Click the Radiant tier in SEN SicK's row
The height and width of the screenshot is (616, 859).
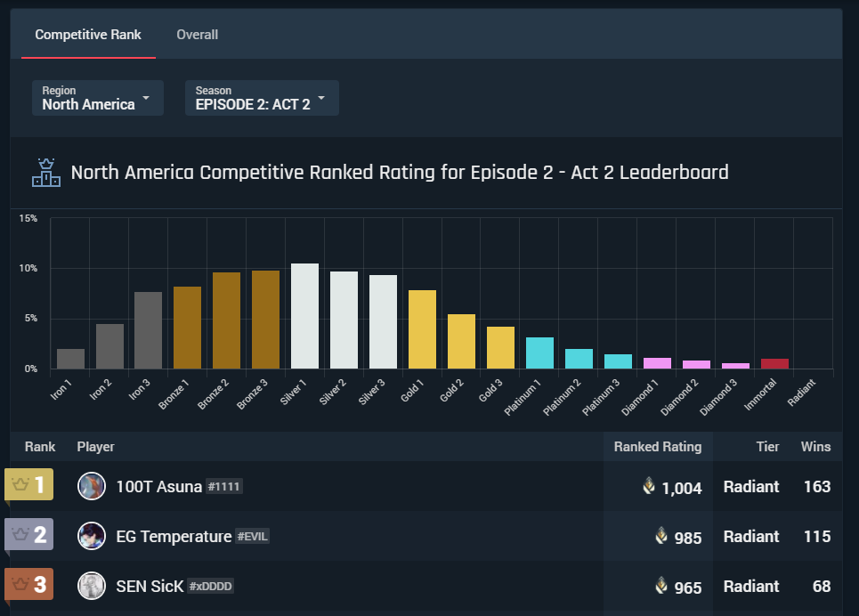[751, 587]
